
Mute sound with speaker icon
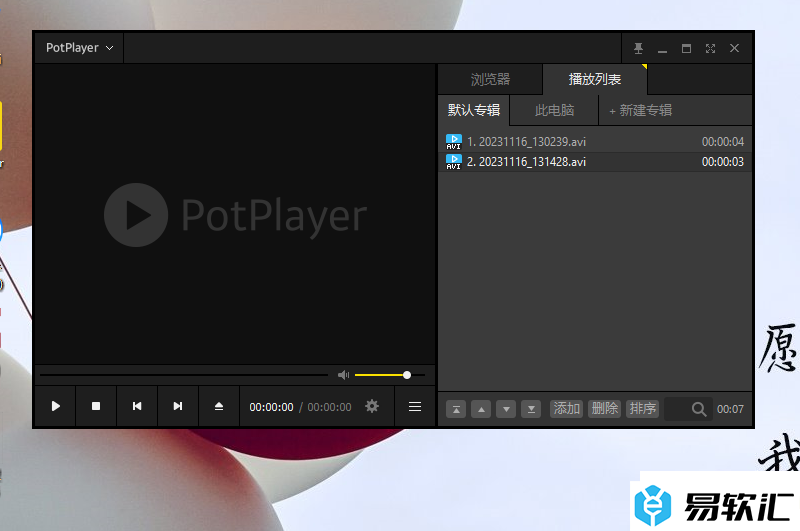click(x=343, y=375)
